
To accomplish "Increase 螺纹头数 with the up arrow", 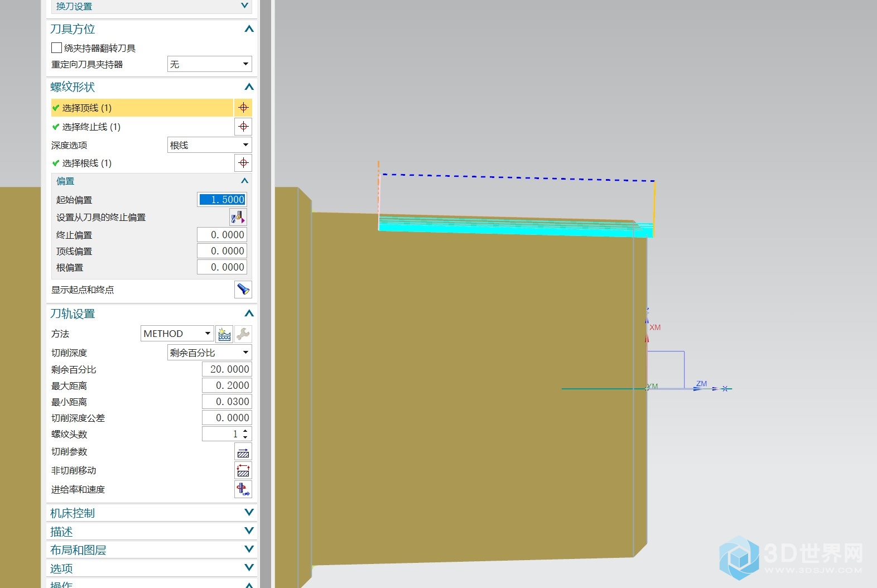I will [x=245, y=431].
